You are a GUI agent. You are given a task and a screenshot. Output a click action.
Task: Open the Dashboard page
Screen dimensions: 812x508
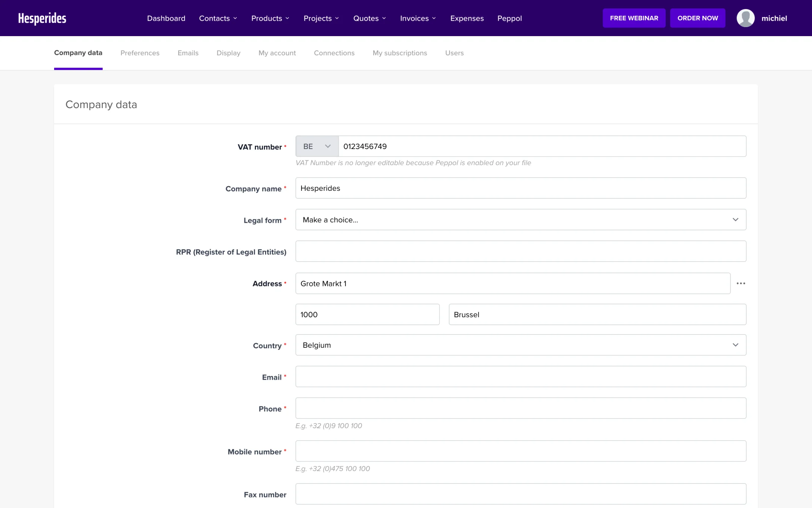pyautogui.click(x=166, y=18)
